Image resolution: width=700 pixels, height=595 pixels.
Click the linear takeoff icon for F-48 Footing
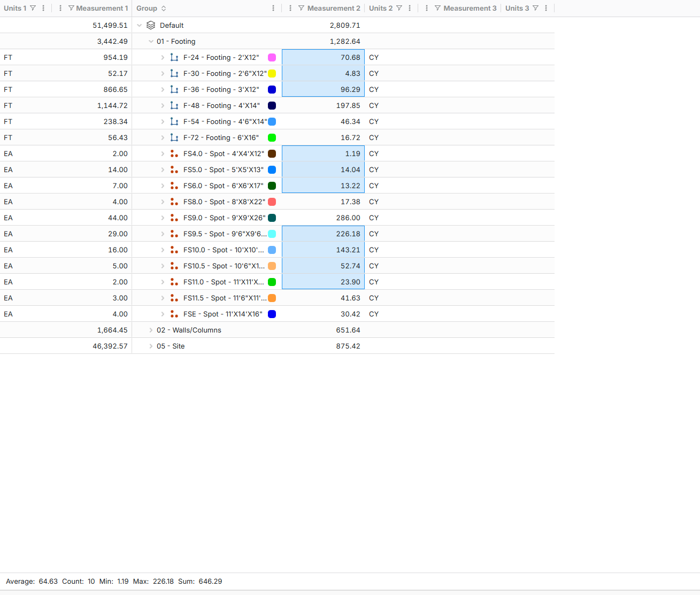point(174,105)
